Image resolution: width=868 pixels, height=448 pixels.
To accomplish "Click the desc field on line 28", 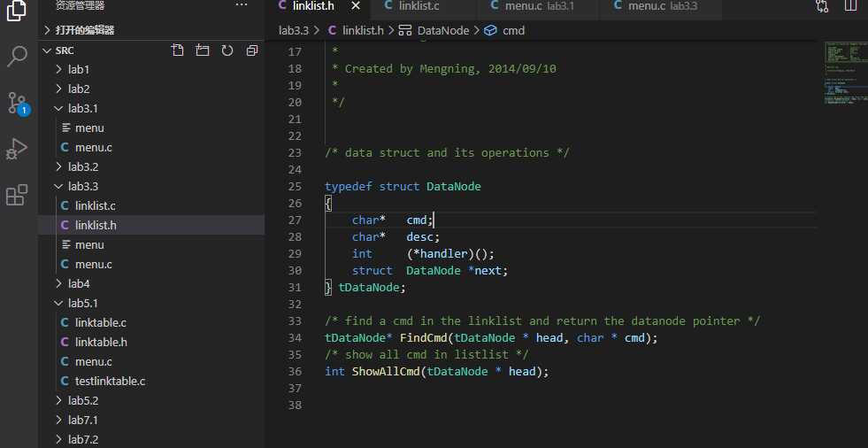I will [419, 237].
